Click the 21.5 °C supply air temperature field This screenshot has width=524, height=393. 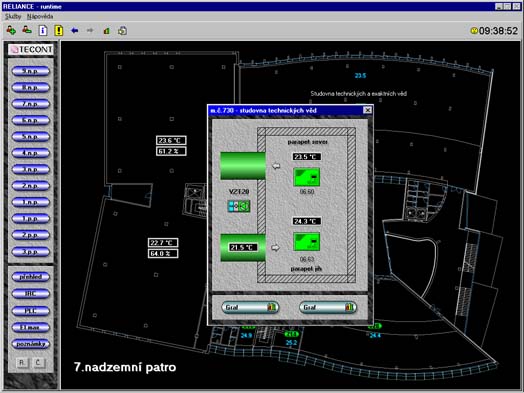click(243, 248)
